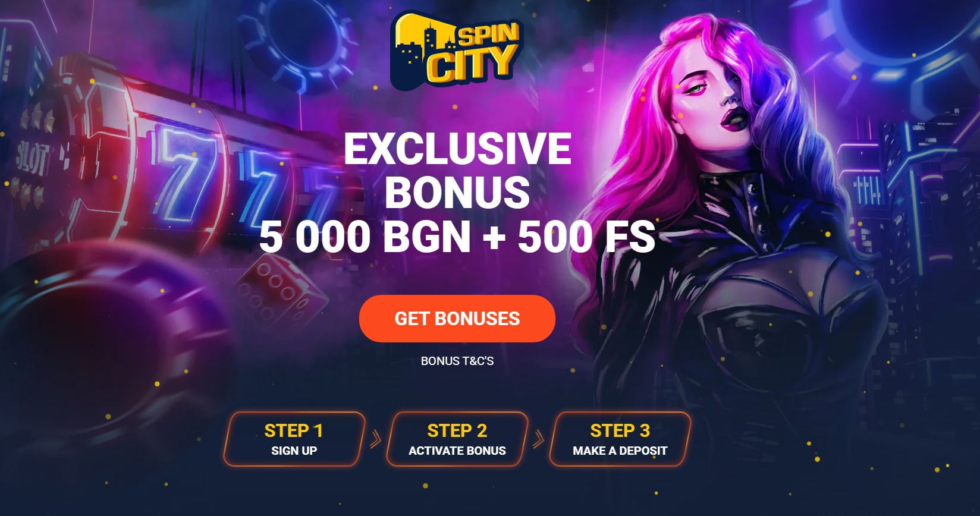Image resolution: width=980 pixels, height=516 pixels.
Task: Click chevron arrow between Step 2 and Step 3
Action: (538, 439)
